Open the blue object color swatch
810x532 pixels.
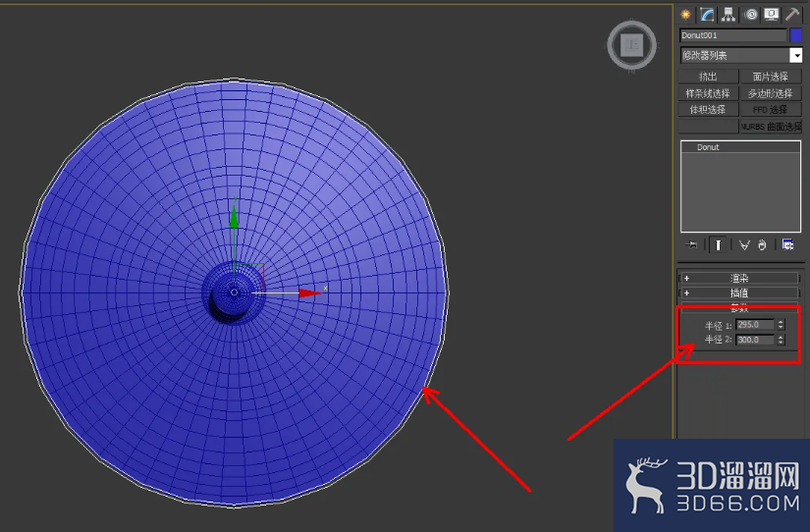[x=796, y=35]
